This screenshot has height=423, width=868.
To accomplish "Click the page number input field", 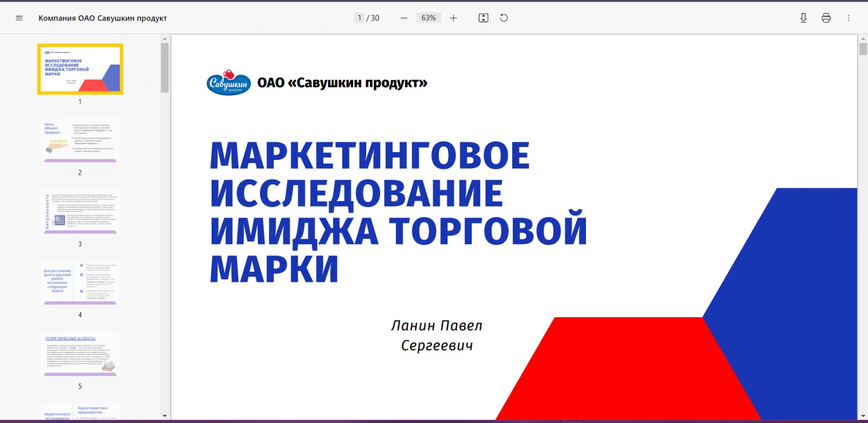I will tap(359, 18).
